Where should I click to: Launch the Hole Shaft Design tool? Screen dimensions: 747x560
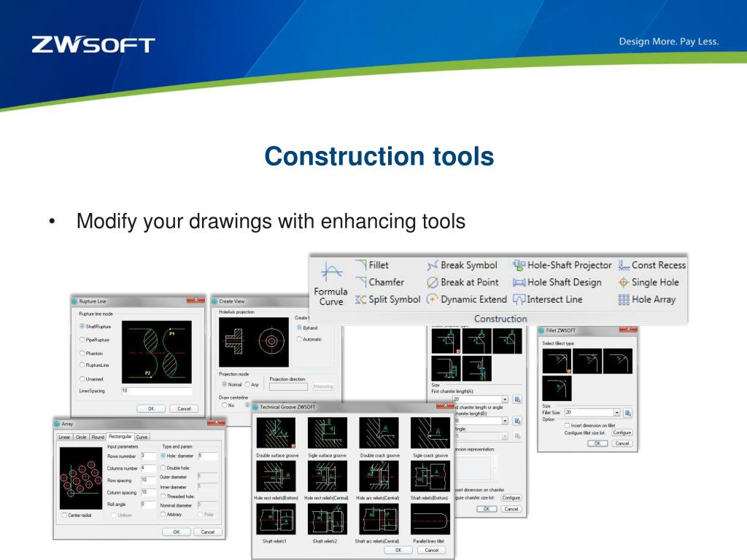click(557, 282)
